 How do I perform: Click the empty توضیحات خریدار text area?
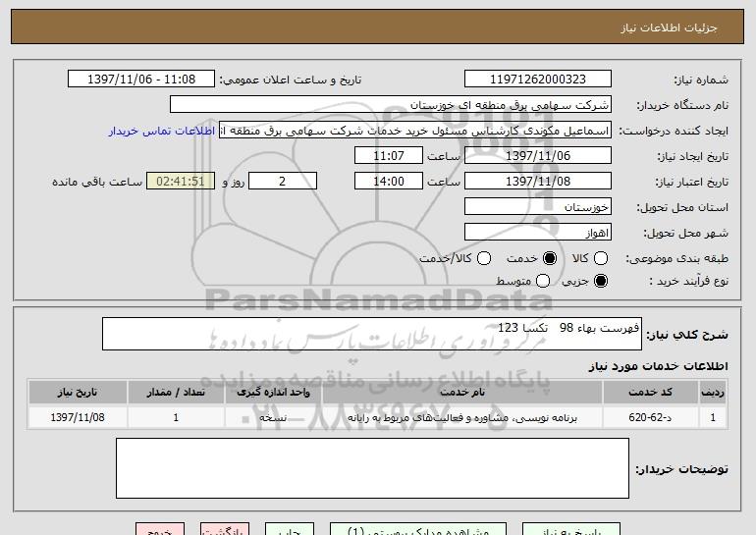tap(372, 468)
